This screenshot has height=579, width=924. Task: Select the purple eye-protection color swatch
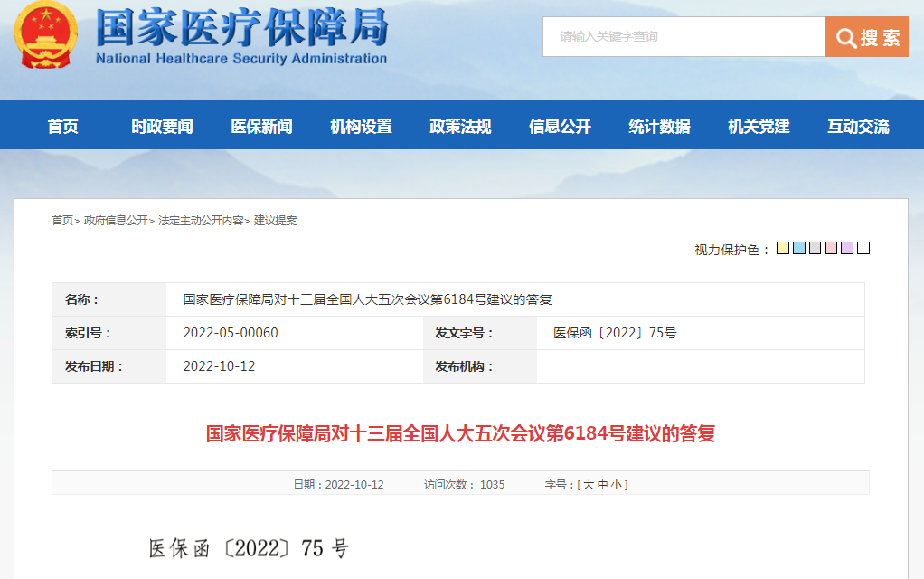point(847,248)
